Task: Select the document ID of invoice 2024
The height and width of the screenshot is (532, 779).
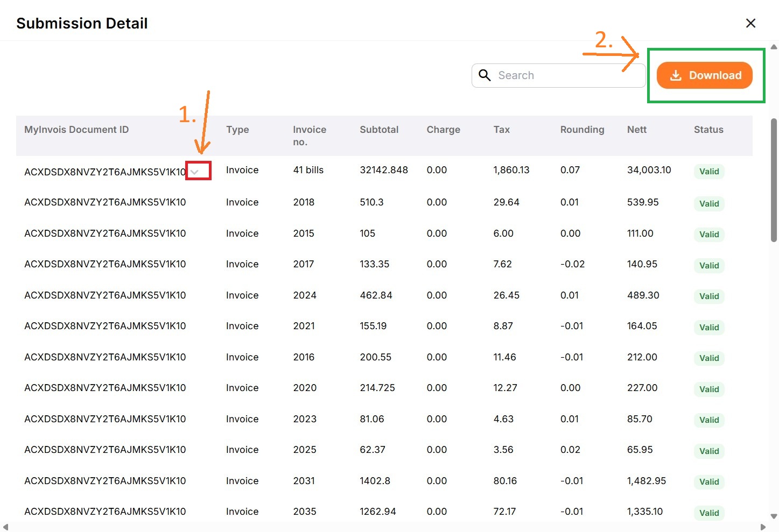Action: click(105, 295)
